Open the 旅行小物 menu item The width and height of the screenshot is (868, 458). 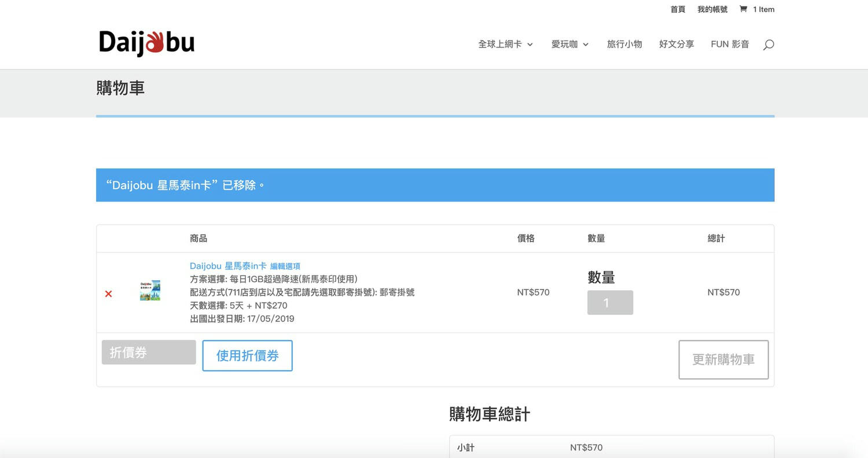tap(624, 44)
